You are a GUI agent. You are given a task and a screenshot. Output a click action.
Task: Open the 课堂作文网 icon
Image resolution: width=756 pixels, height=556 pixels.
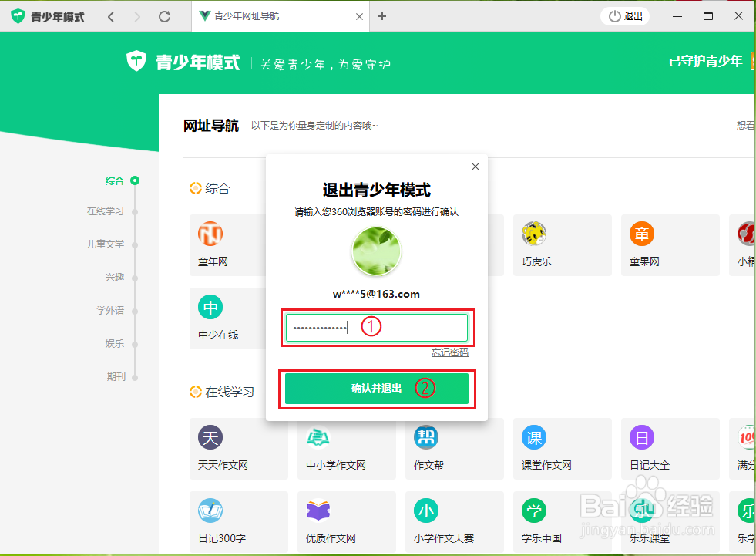(533, 436)
